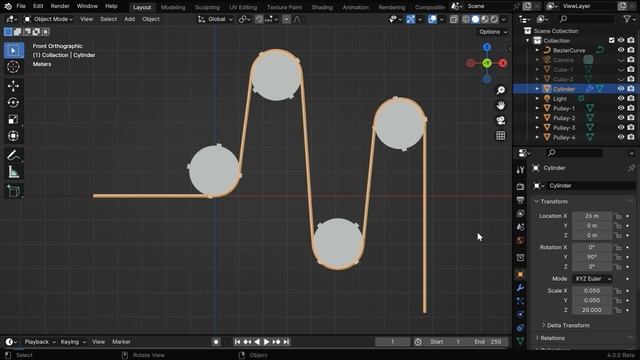The height and width of the screenshot is (360, 640).
Task: Open the Tool properties tab
Action: (520, 170)
